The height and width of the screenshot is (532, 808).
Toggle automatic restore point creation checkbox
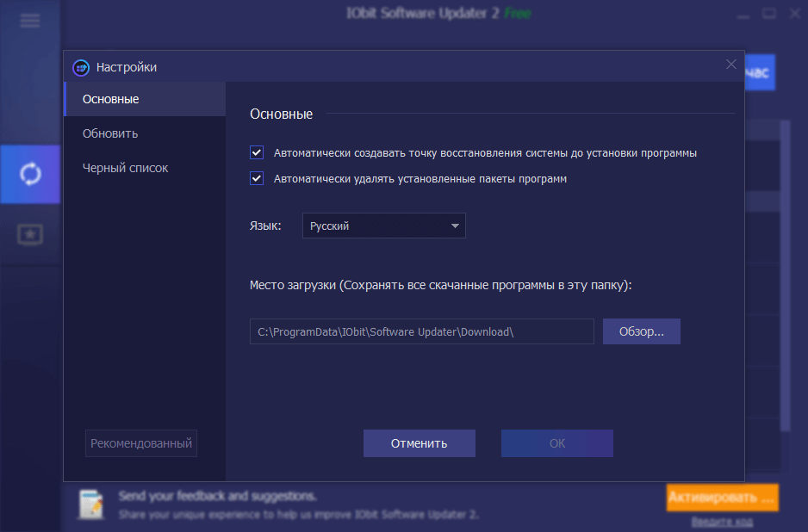(257, 153)
